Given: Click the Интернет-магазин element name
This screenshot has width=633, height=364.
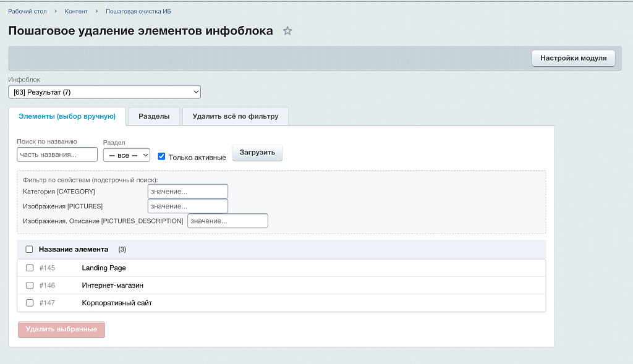Looking at the screenshot, I should 113,286.
